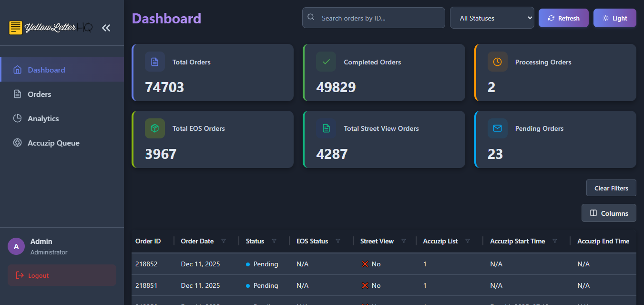644x305 pixels.
Task: Click the Total Orders document icon
Action: point(154,62)
